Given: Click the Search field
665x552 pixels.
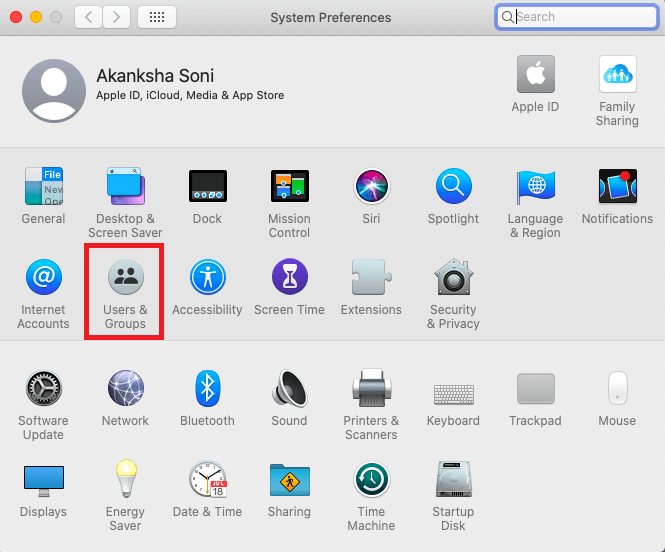Looking at the screenshot, I should [x=582, y=17].
